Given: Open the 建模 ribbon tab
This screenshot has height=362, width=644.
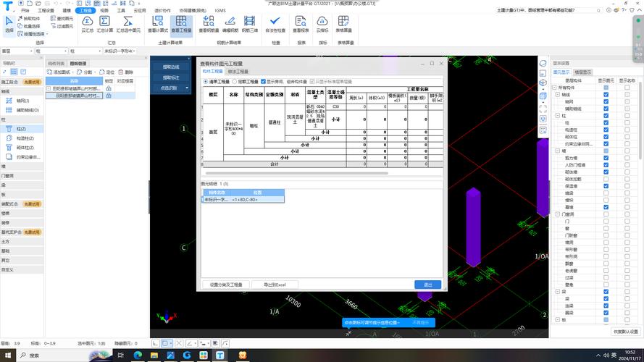Looking at the screenshot, I should click(x=67, y=11).
